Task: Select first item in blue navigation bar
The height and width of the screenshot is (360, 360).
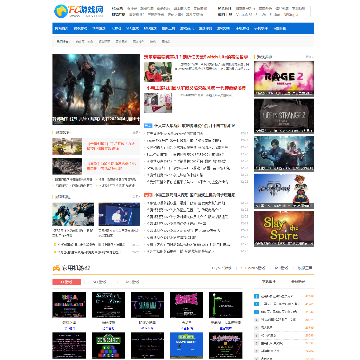Action: (61, 29)
